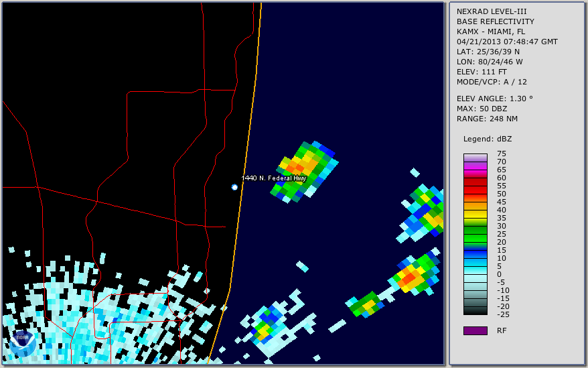
Task: Click the RF legend label
Action: tap(502, 330)
